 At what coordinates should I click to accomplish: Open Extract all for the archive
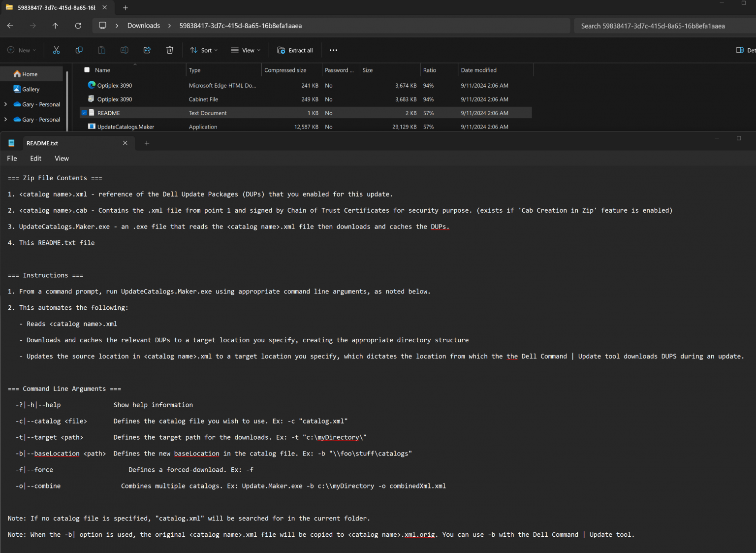[295, 50]
